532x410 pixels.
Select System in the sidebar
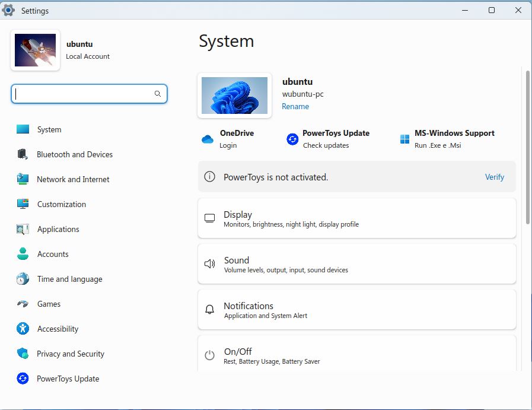pos(49,129)
